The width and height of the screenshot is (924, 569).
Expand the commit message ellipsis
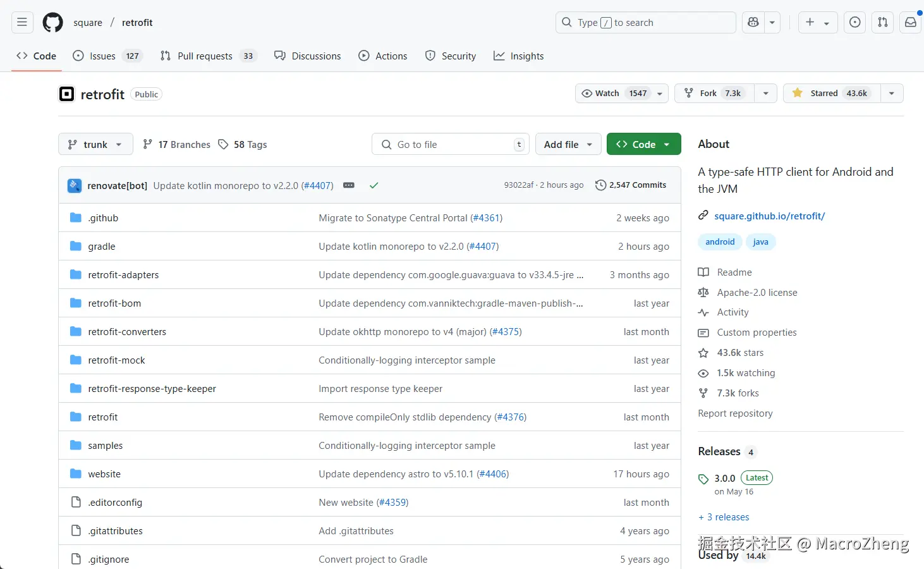349,185
